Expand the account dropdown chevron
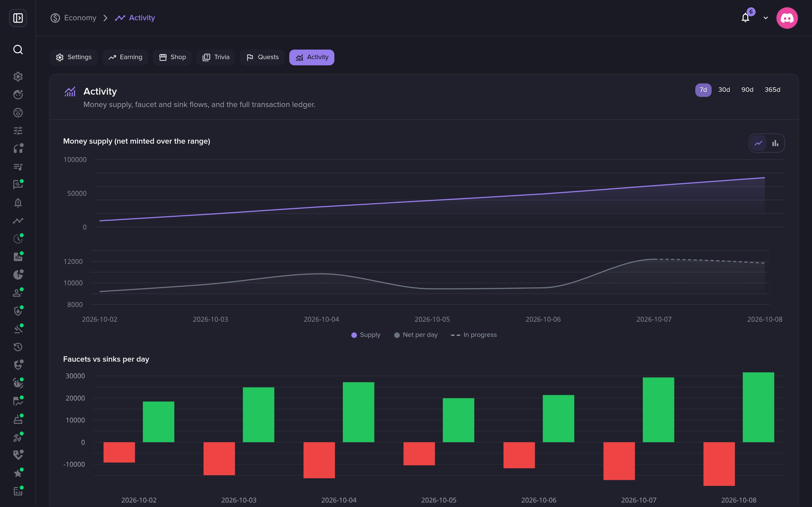The image size is (812, 507). tap(766, 18)
